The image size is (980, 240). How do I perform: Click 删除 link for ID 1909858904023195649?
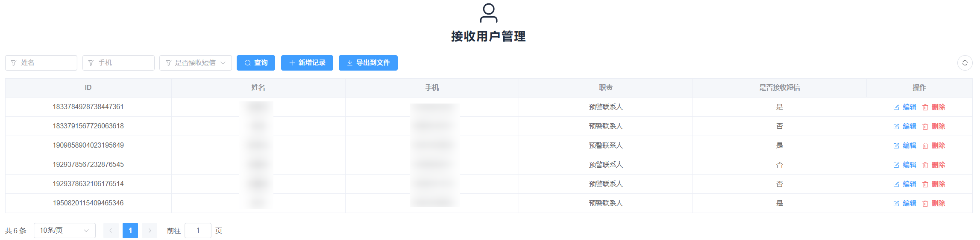pos(938,146)
